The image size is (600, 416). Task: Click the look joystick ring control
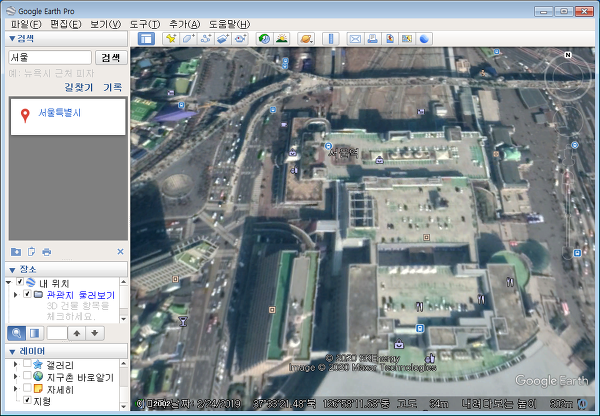(567, 77)
